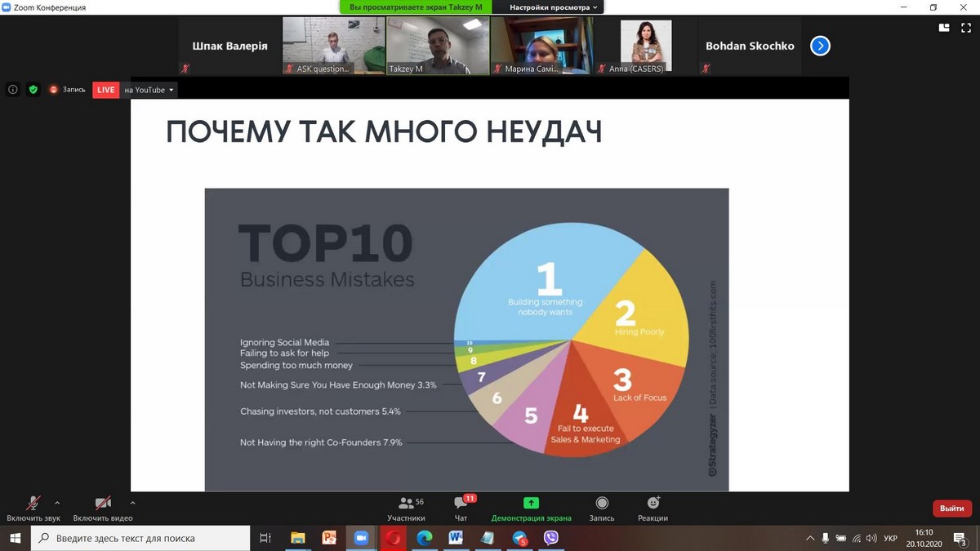This screenshot has width=980, height=551.
Task: Click the green Демонстрация экрана share button
Action: pyautogui.click(x=531, y=508)
